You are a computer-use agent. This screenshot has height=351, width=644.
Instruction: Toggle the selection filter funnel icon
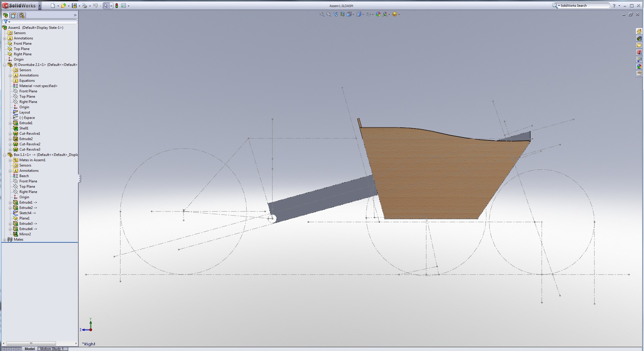(5, 21)
